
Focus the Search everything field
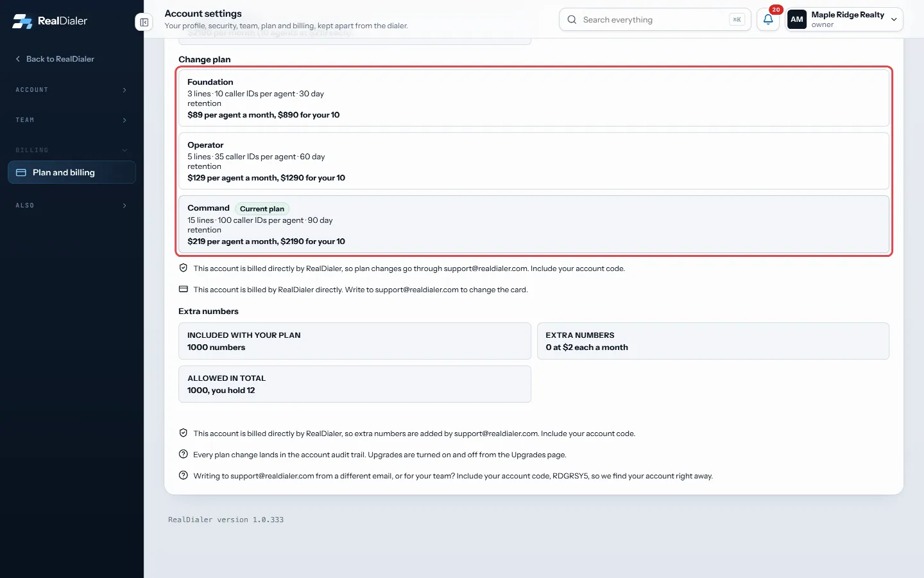coord(654,19)
